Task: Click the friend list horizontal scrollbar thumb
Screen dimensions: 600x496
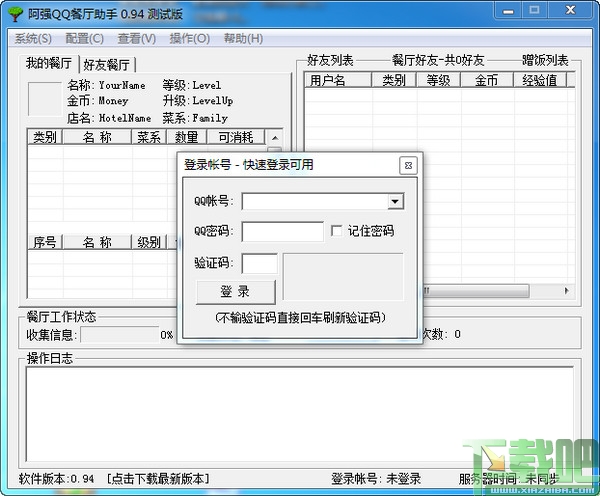Action: coord(476,291)
